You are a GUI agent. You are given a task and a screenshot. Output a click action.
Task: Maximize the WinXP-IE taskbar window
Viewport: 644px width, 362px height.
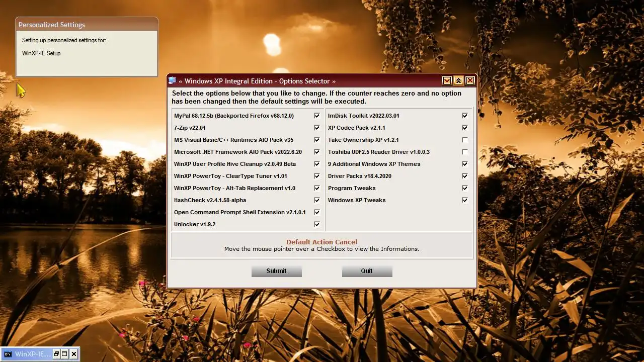pos(64,354)
